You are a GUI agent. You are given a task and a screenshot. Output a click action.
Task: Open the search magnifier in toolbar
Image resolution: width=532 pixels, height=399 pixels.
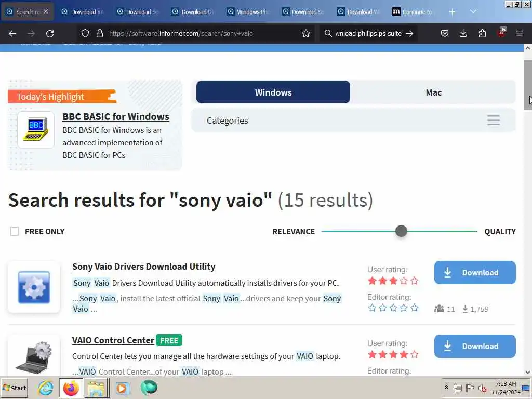[328, 33]
